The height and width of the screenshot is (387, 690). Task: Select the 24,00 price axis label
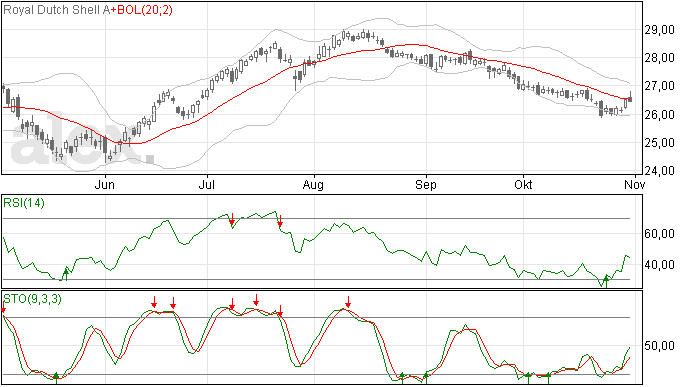tap(659, 171)
